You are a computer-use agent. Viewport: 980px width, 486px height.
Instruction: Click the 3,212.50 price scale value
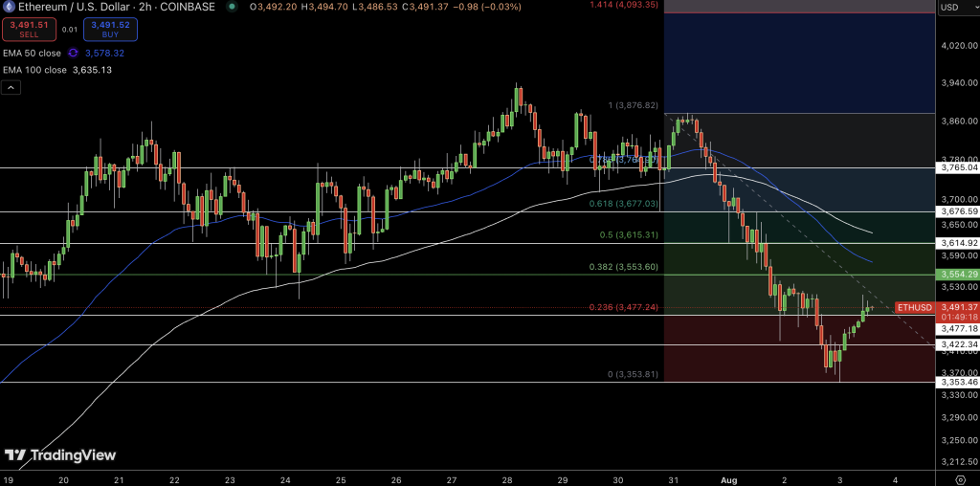coord(959,462)
